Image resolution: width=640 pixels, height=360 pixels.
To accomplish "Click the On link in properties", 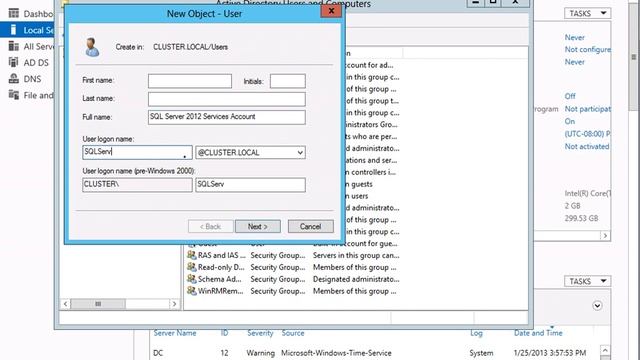I will pyautogui.click(x=569, y=121).
